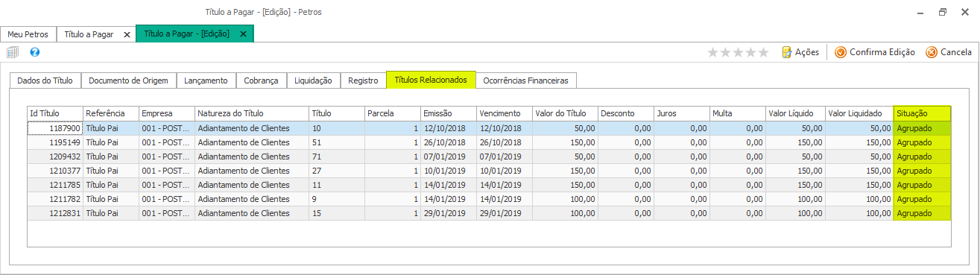
Task: Open the Liquidação tab
Action: pos(314,80)
